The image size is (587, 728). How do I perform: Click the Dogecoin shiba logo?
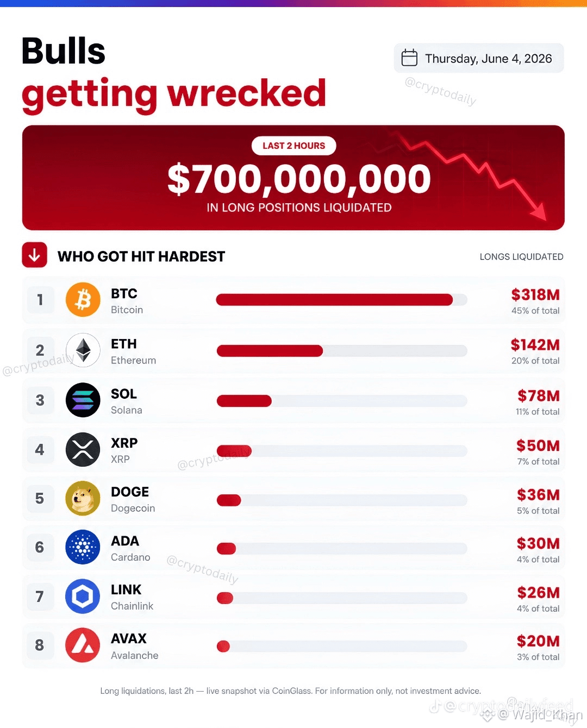coord(83,498)
